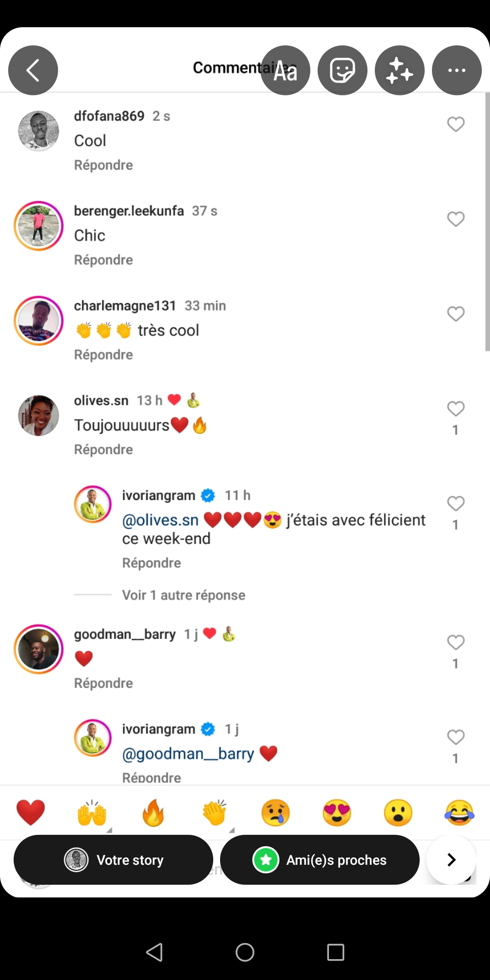Reply to charlemagne131's comment

click(103, 355)
